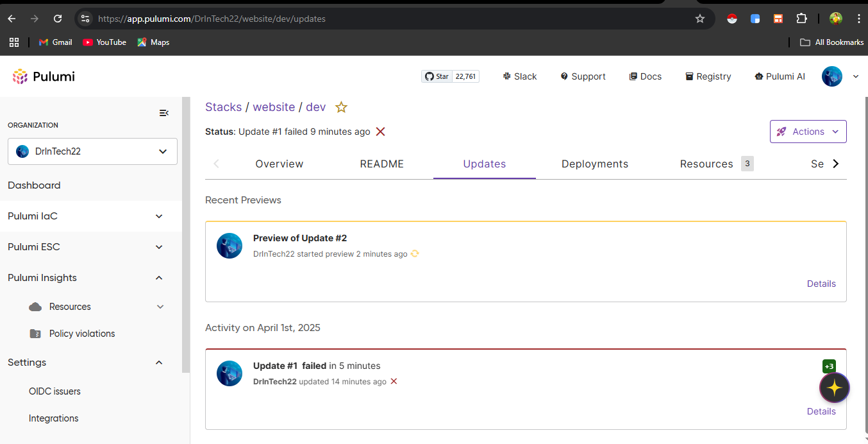Switch to the Deployments tab
This screenshot has height=444, width=868.
595,164
